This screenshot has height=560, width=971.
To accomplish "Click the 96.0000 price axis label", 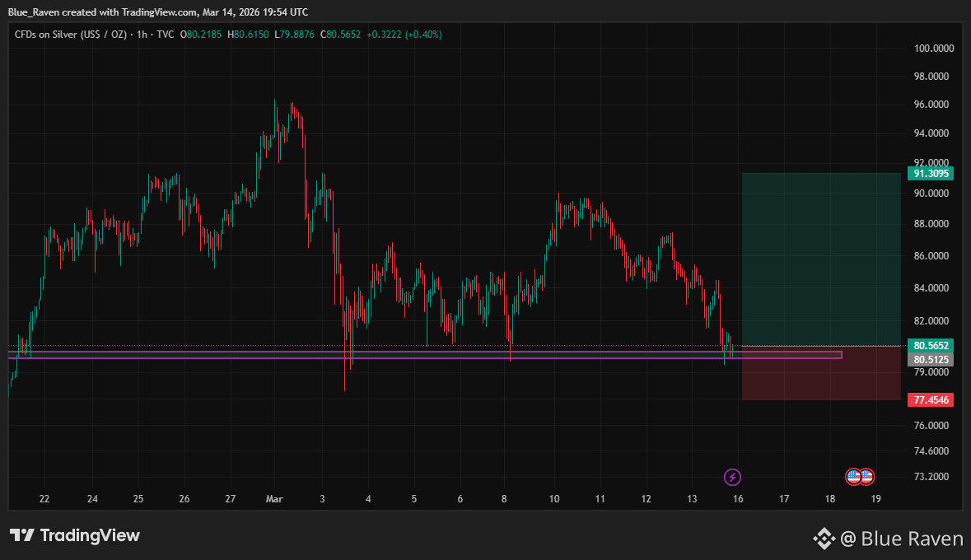I will pos(931,104).
